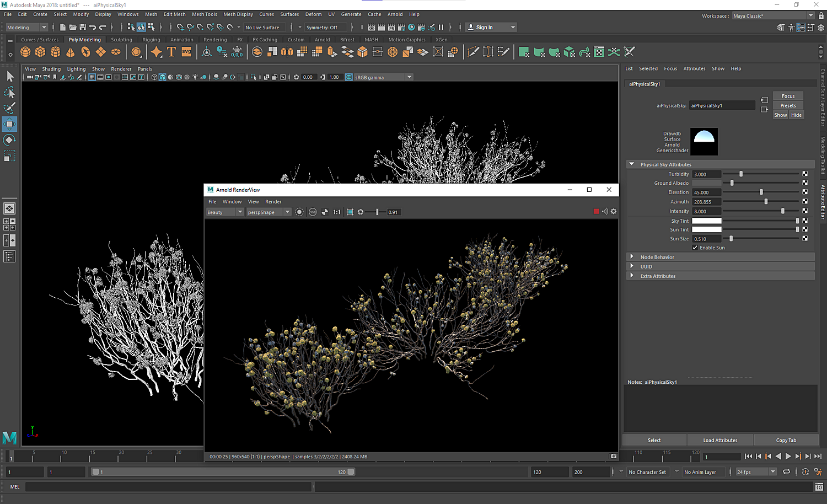
Task: Click the Load Attributes button
Action: [x=720, y=440]
